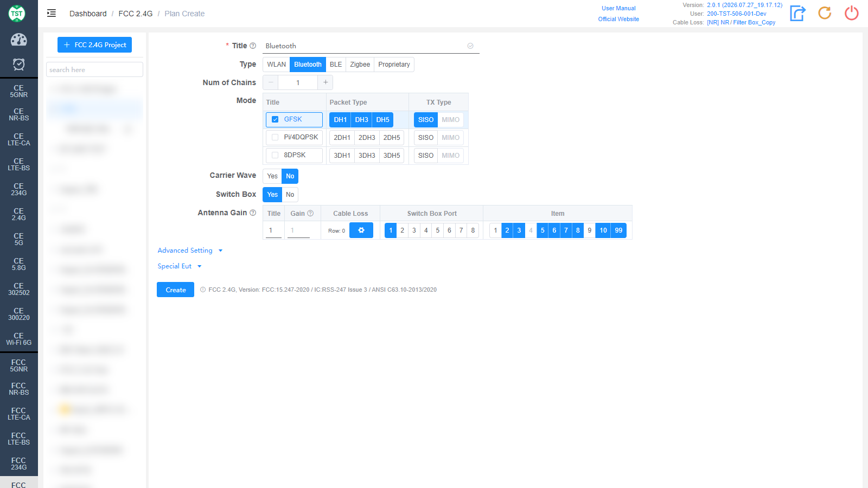
Task: Select Proprietary type tab
Action: [394, 65]
